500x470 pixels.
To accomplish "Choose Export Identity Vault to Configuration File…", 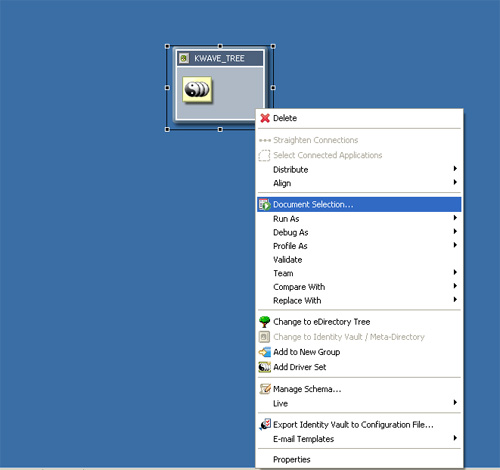I will (x=359, y=425).
